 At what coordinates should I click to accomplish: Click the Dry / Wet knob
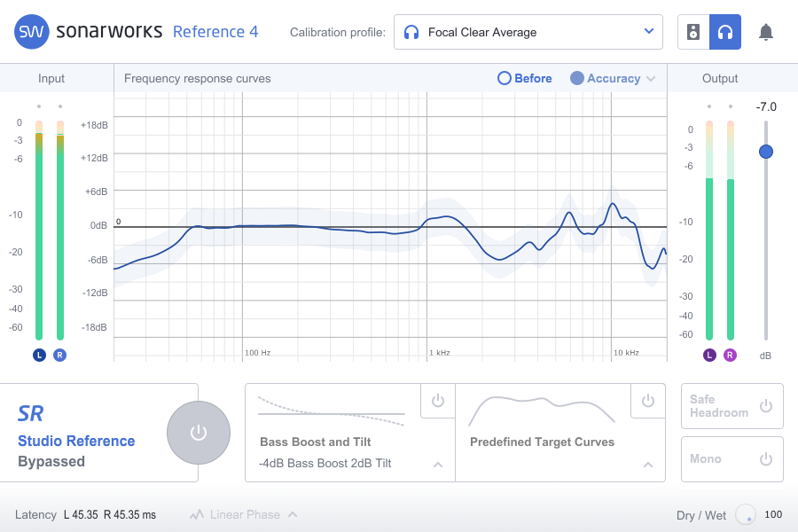point(746,514)
